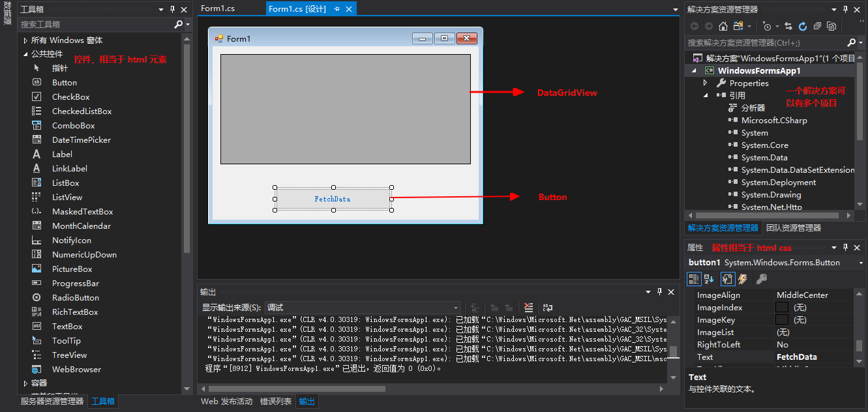Screen dimensions: 868x412
Task: Click the search toolbox input field
Action: [95, 24]
